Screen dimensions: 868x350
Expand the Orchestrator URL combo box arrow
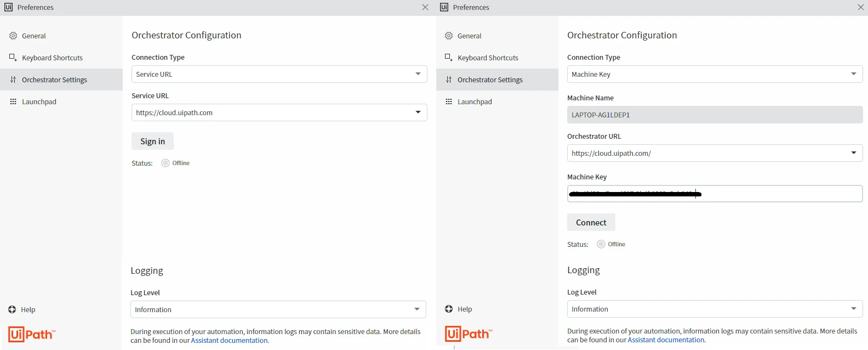[x=854, y=153]
